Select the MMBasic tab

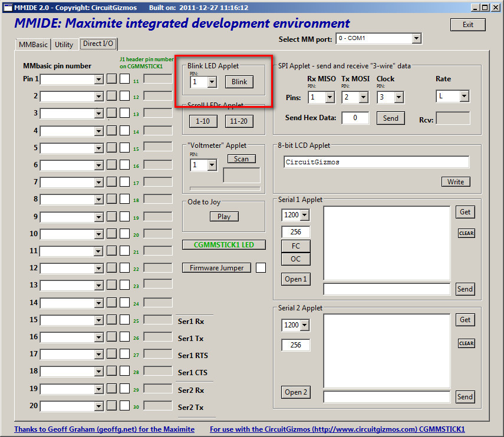[x=32, y=44]
